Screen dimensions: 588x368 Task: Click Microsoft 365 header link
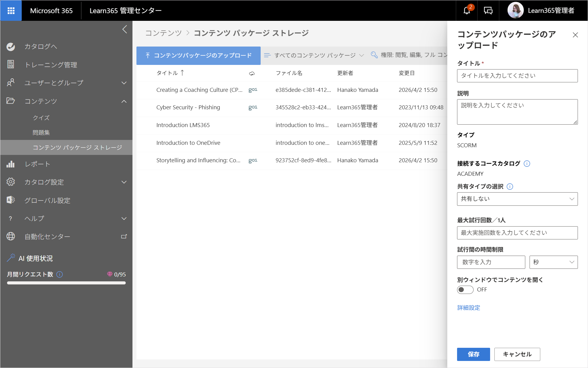(51, 11)
